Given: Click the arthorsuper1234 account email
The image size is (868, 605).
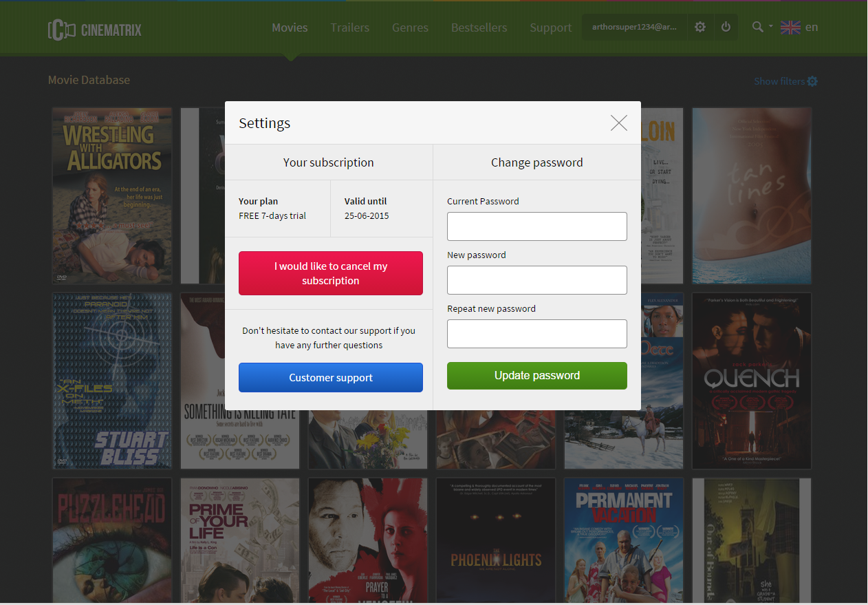Looking at the screenshot, I should point(634,28).
